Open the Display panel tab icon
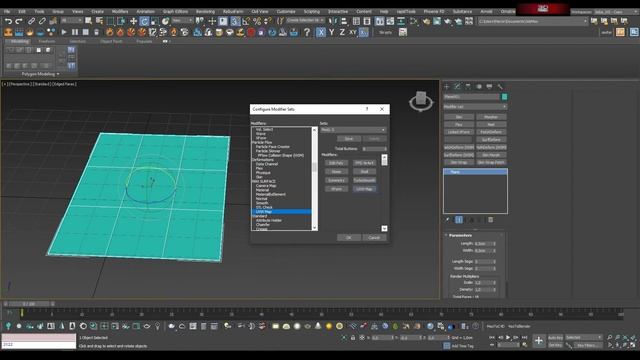This screenshot has height=360, width=640. point(489,87)
